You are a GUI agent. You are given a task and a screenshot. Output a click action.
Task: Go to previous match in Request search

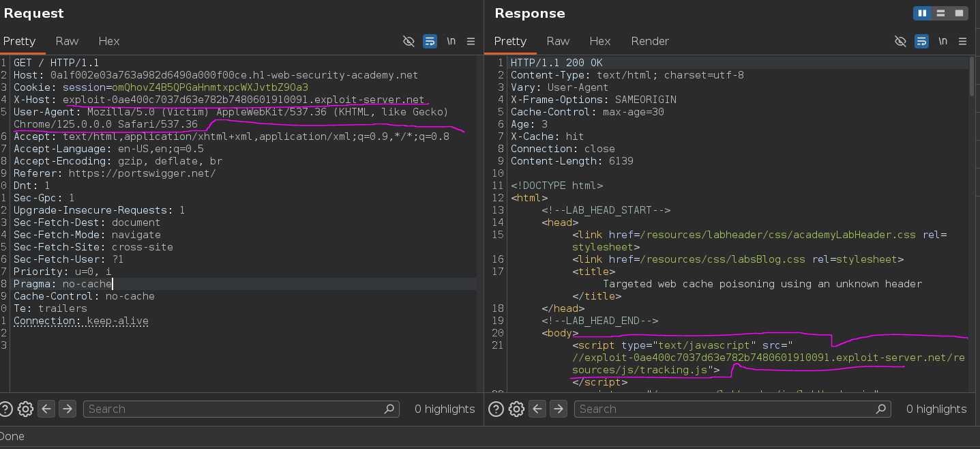pyautogui.click(x=46, y=409)
